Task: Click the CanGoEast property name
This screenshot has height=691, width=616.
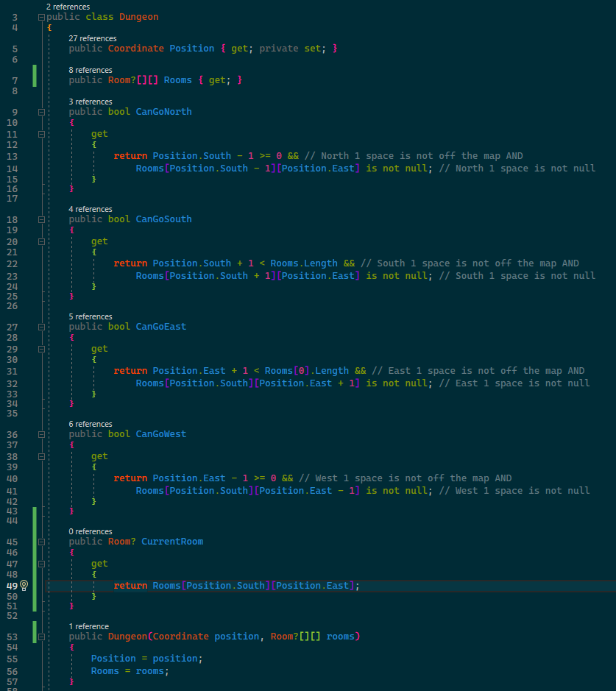Action: pyautogui.click(x=161, y=327)
